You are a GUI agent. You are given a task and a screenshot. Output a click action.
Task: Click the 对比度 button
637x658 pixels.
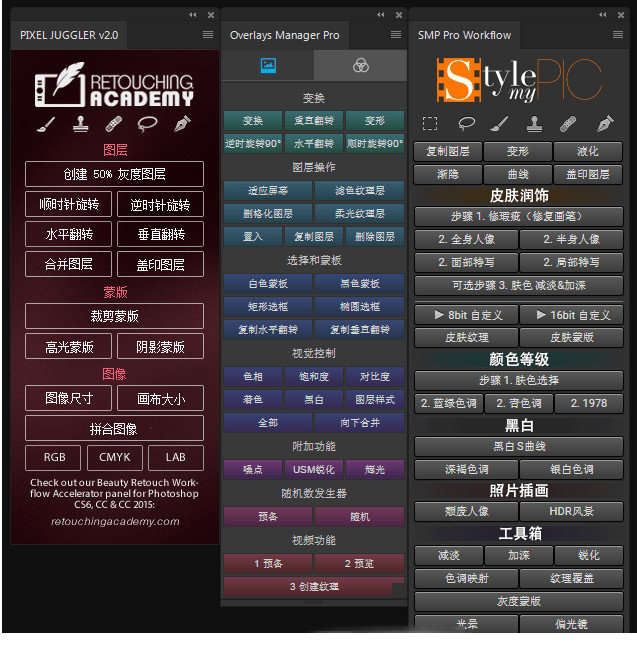pos(375,377)
